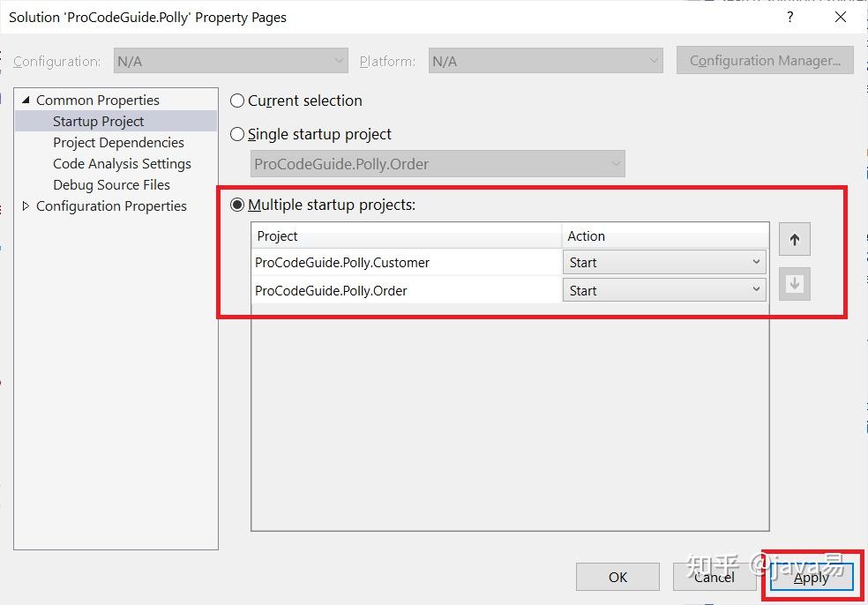Click the Cancel button
The width and height of the screenshot is (868, 605).
(715, 577)
